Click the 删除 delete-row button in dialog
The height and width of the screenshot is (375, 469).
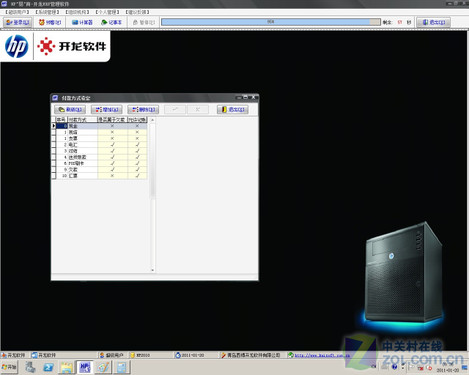point(143,109)
